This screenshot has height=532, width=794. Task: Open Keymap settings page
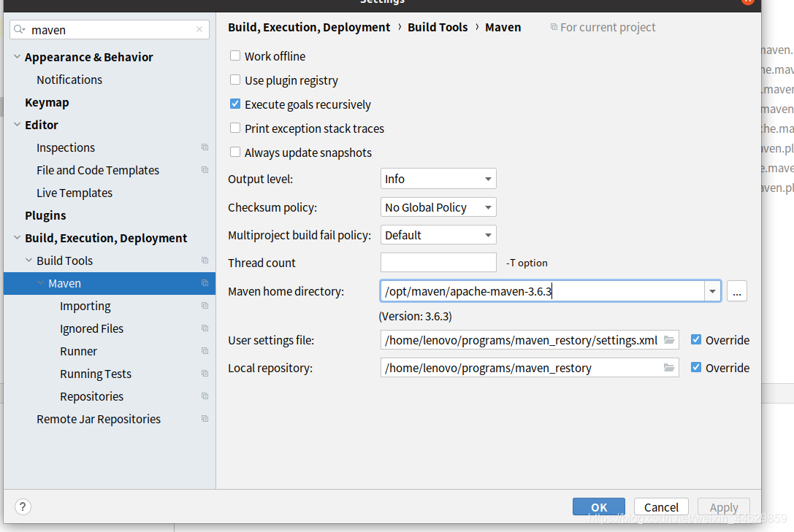47,103
